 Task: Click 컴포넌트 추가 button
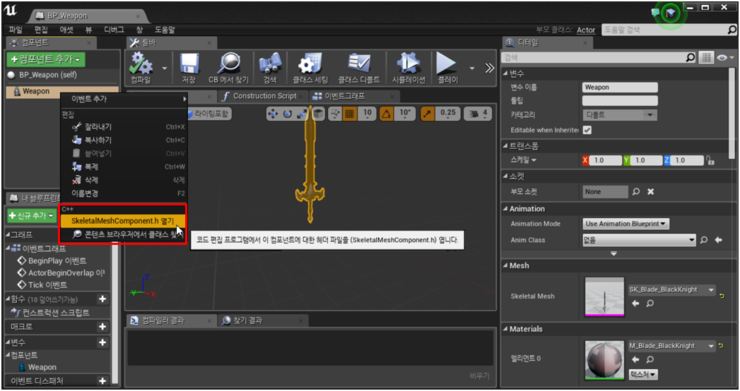coord(45,60)
